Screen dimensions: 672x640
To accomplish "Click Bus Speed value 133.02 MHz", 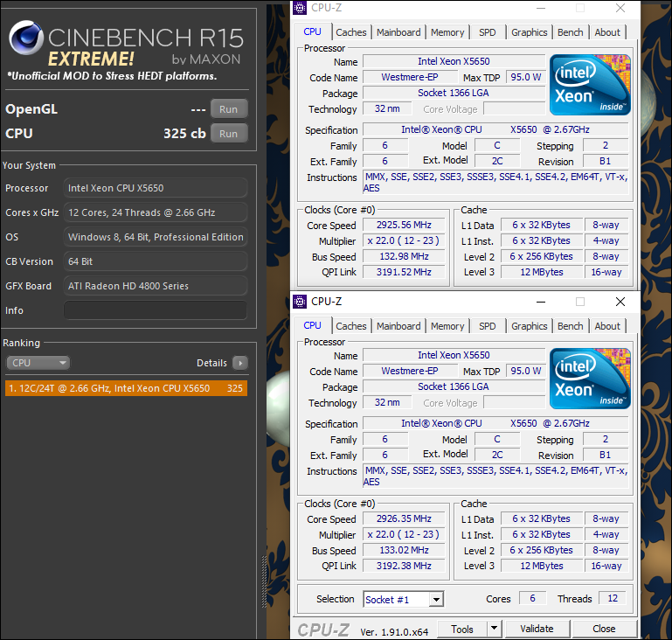I will tap(404, 550).
